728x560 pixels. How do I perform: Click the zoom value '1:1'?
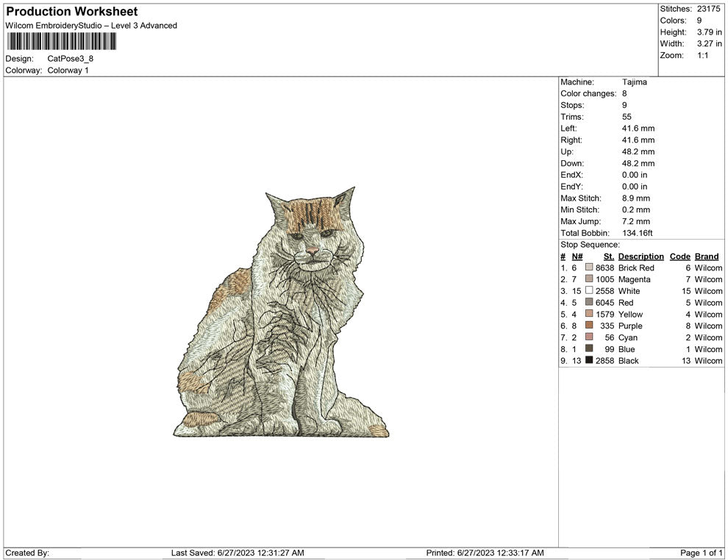coord(702,55)
